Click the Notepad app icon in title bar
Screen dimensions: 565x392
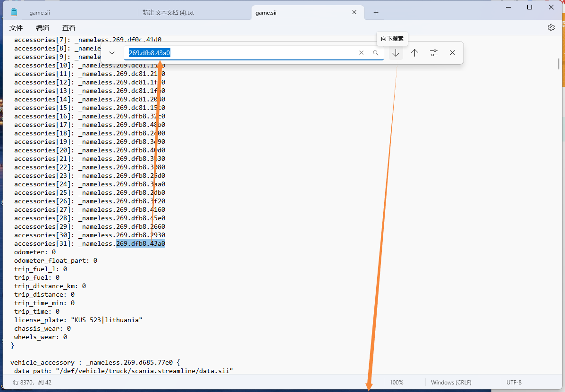tap(14, 12)
